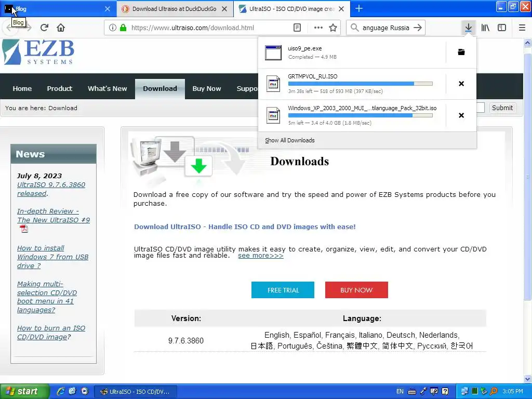Open 'How to install Windows 7 from USB' link
This screenshot has height=399, width=532.
pyautogui.click(x=52, y=257)
